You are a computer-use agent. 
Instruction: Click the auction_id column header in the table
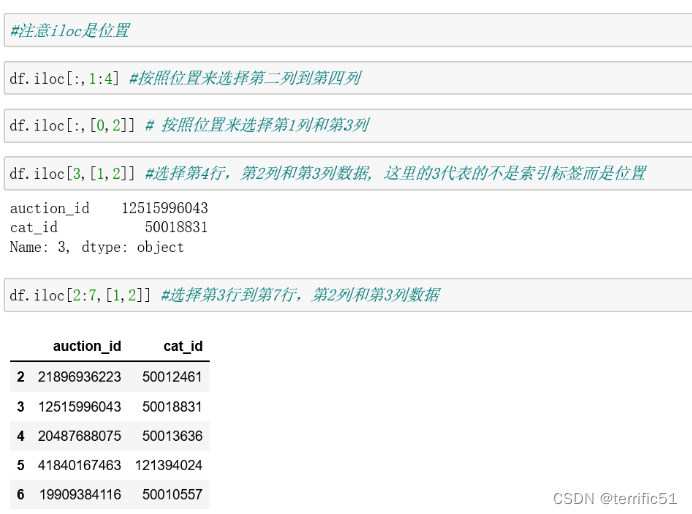87,346
